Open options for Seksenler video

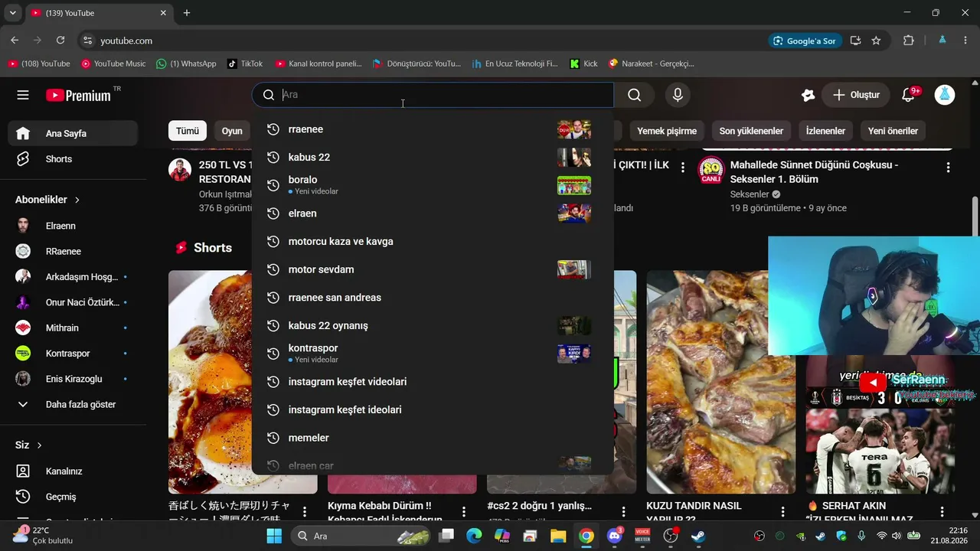(x=949, y=168)
